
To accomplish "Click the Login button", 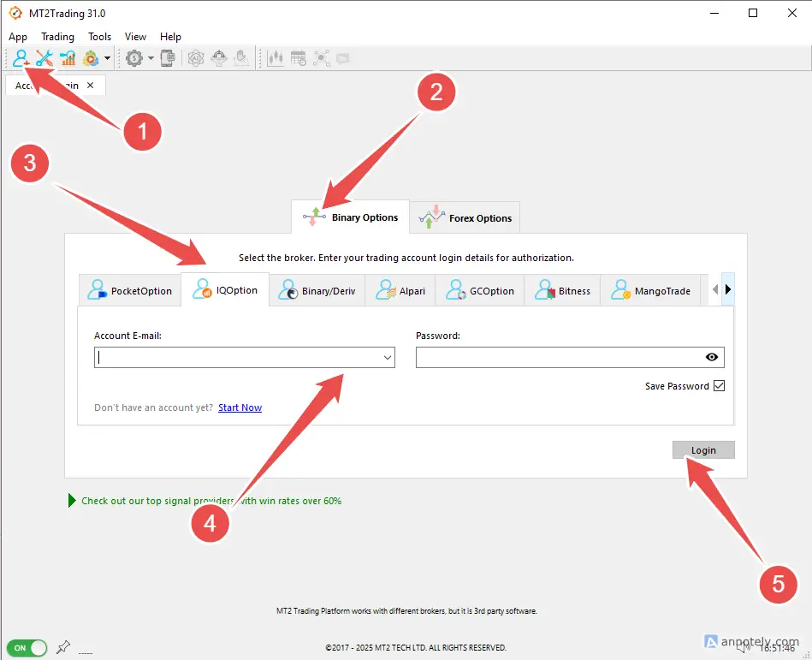I will pos(703,450).
